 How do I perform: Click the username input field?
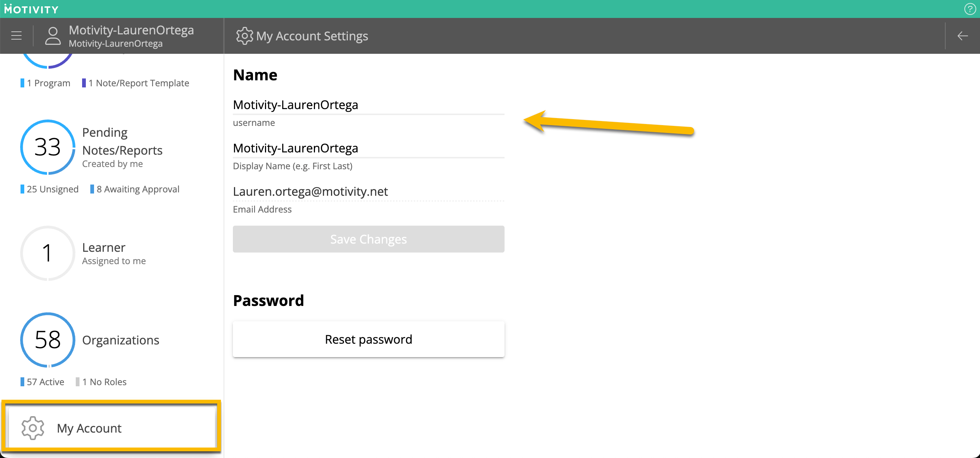coord(368,105)
